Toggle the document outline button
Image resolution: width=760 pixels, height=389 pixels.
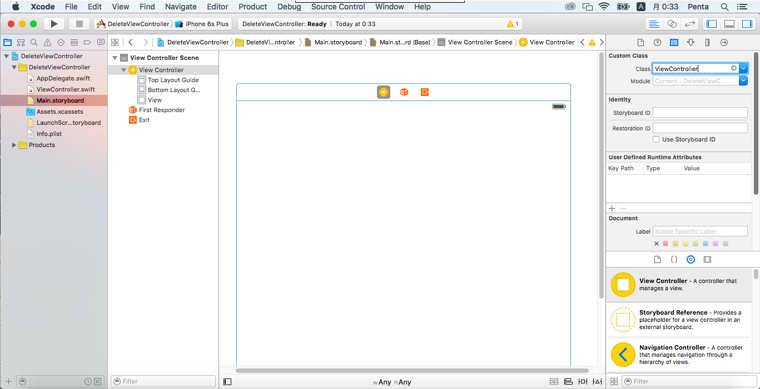coord(227,382)
